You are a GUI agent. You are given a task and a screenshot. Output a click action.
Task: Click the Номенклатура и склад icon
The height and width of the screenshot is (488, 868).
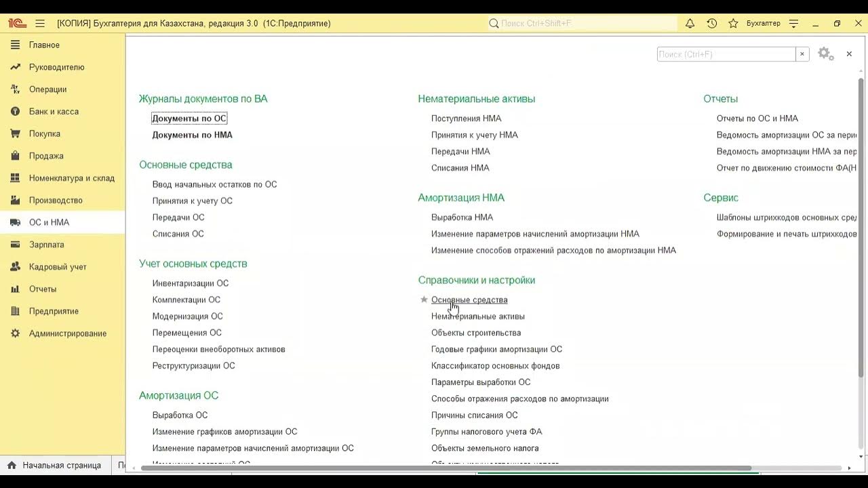click(x=15, y=178)
